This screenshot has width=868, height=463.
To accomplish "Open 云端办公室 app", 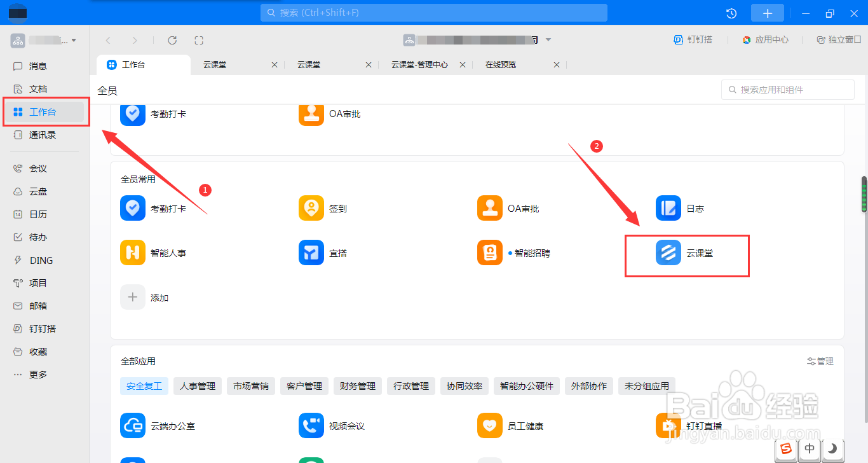I will click(x=158, y=426).
